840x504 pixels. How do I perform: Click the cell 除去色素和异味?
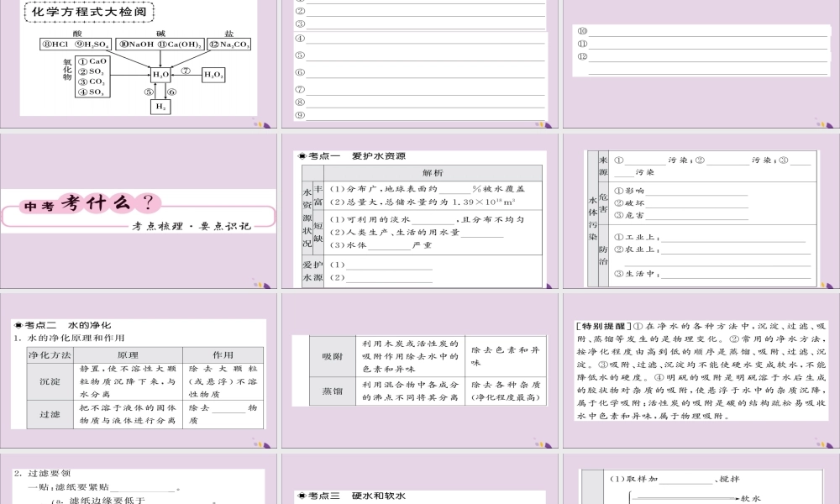point(505,356)
